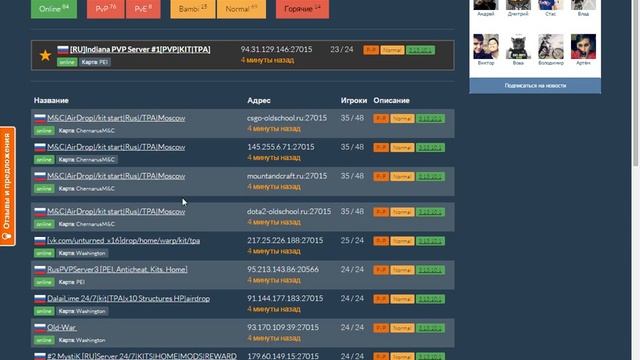Image resolution: width=640 pixels, height=360 pixels.
Task: Click Подписаться на новости button
Action: point(535,86)
